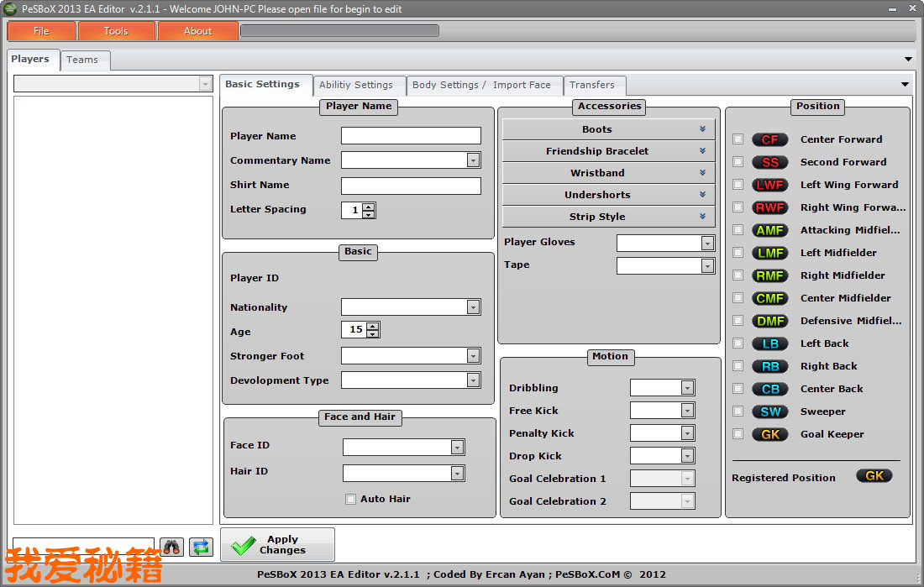924x587 pixels.
Task: Click the blue refresh arrows icon
Action: point(201,548)
